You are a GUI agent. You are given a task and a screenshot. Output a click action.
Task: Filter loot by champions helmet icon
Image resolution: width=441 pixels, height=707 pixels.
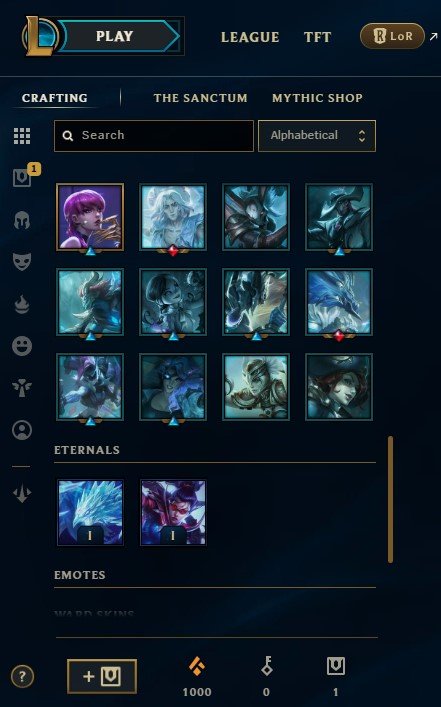22,220
